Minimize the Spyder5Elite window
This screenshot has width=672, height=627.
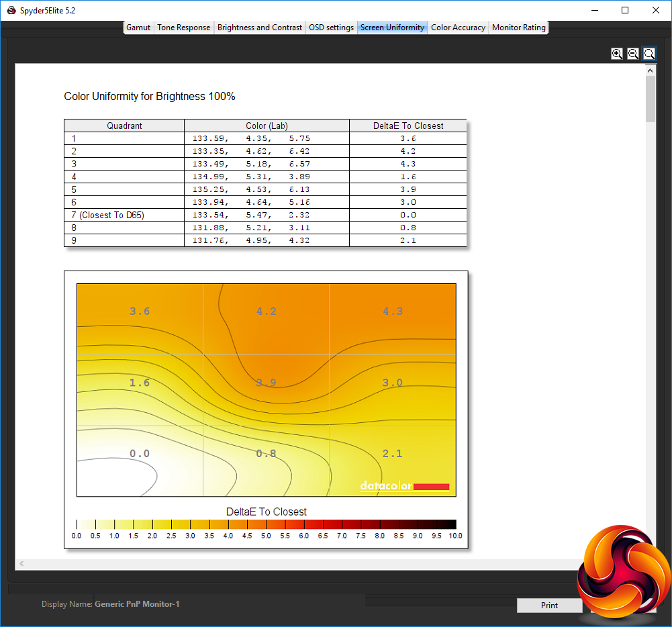594,10
